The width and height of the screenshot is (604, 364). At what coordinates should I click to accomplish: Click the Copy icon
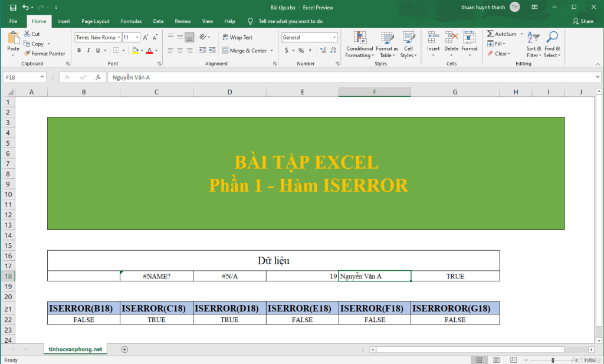(27, 44)
